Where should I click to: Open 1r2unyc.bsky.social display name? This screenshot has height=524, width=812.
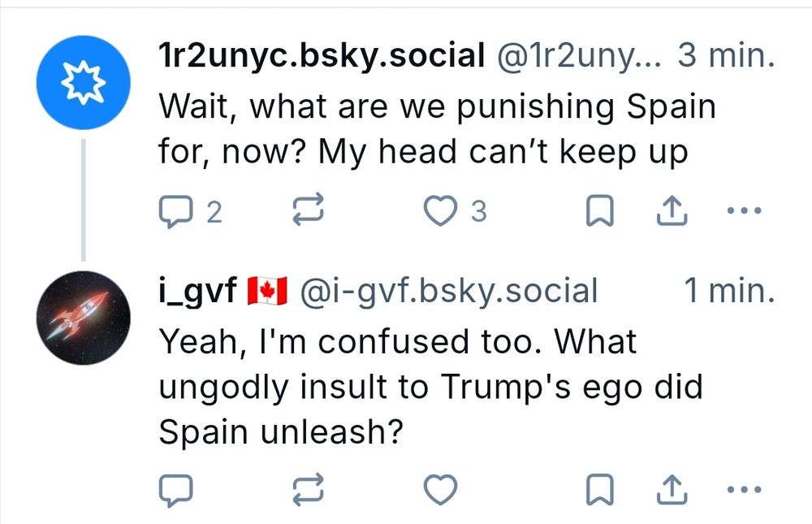coord(321,57)
